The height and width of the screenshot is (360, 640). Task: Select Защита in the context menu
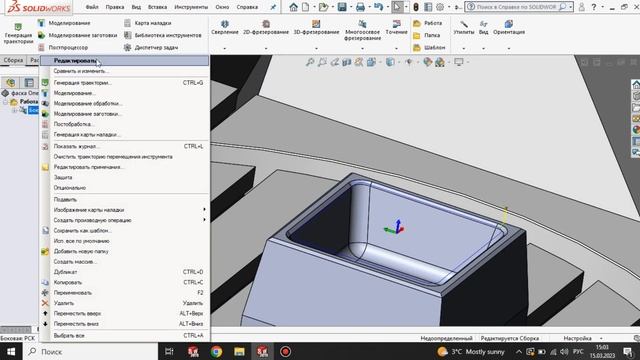tap(124, 178)
